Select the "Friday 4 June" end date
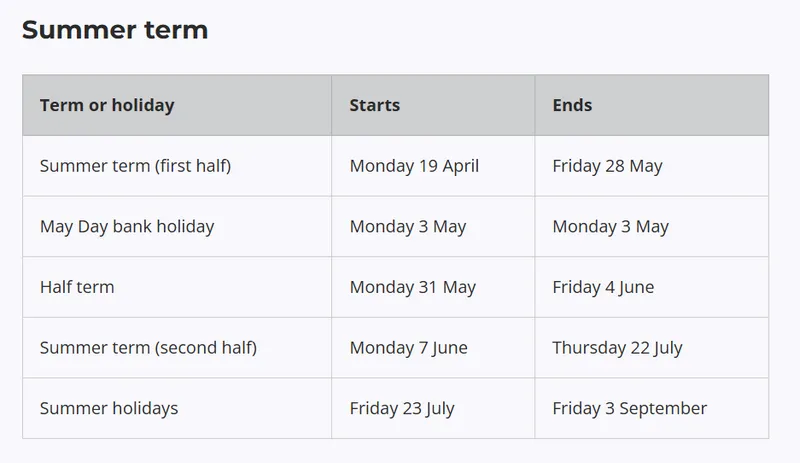 click(603, 287)
